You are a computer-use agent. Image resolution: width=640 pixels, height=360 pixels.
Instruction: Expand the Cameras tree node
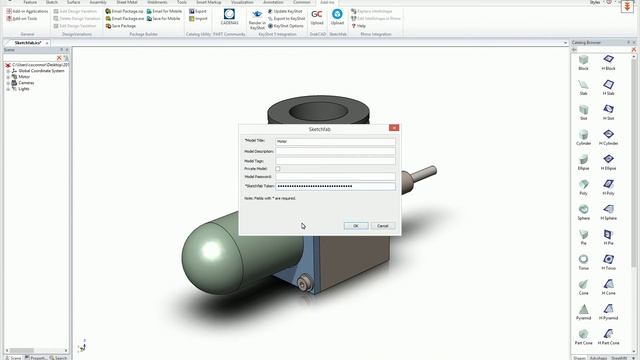pyautogui.click(x=8, y=83)
